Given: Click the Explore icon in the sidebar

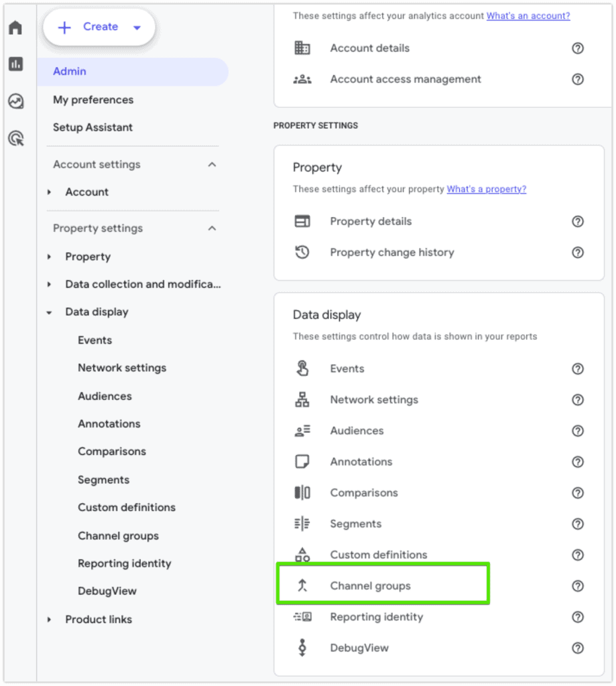Looking at the screenshot, I should [15, 101].
